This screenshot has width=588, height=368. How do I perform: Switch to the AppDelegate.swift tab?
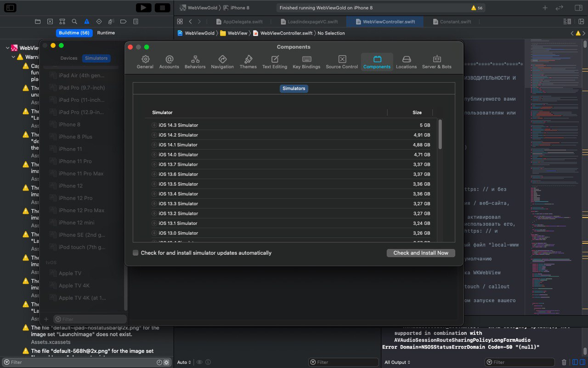click(x=239, y=22)
